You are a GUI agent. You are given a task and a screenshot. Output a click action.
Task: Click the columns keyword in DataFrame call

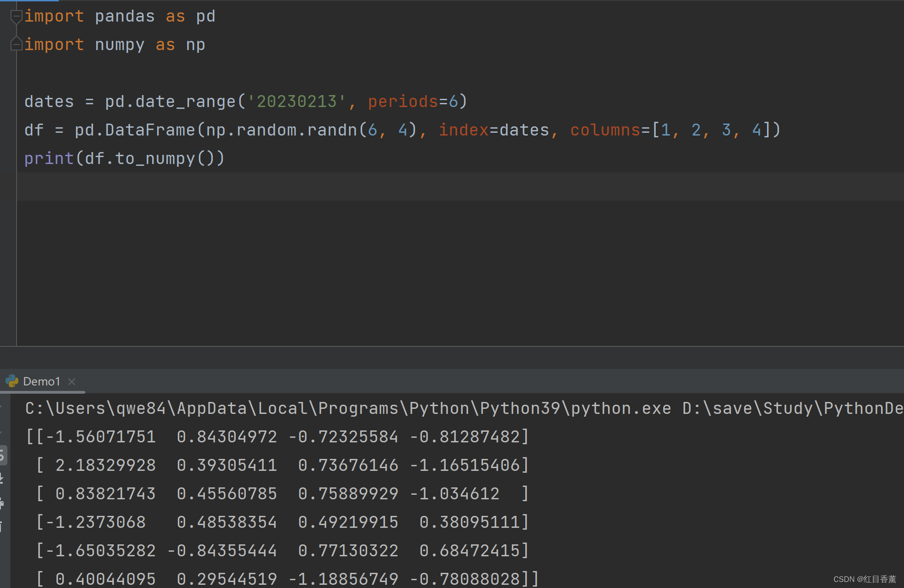[605, 130]
